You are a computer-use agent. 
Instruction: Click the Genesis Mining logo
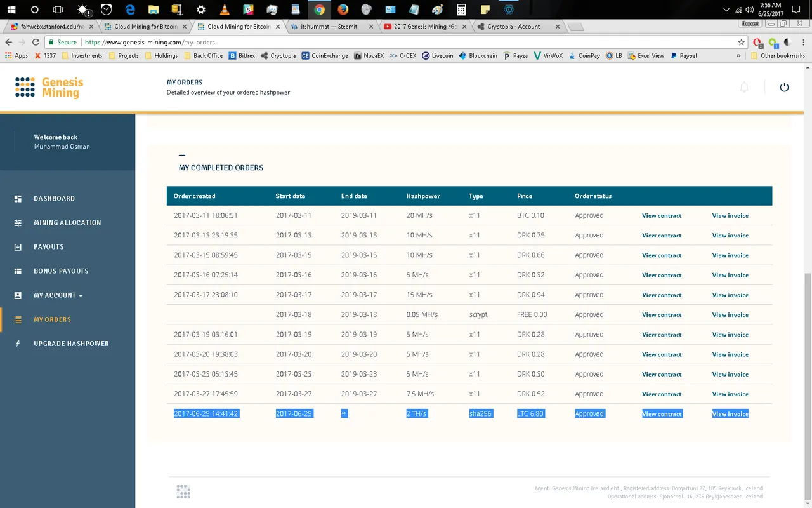tap(49, 87)
